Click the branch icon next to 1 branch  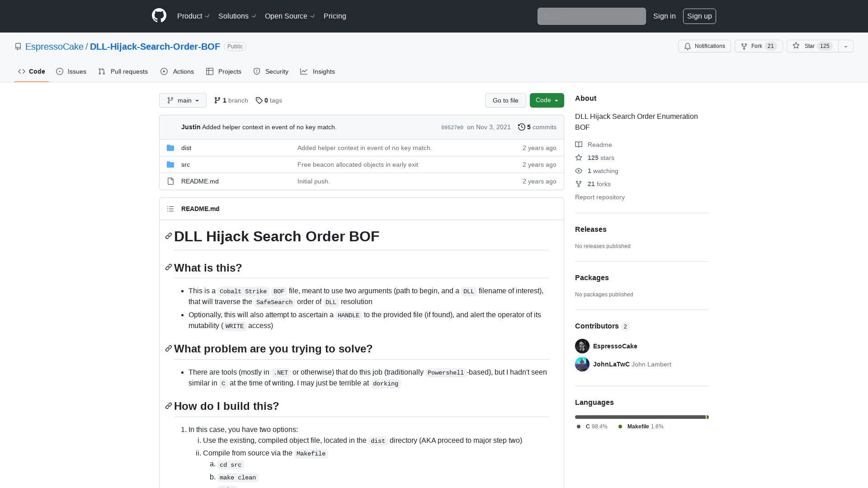pyautogui.click(x=217, y=100)
